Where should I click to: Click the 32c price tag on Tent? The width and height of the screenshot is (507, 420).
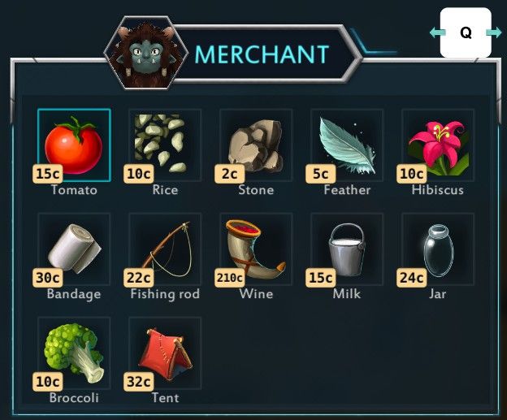coord(139,382)
